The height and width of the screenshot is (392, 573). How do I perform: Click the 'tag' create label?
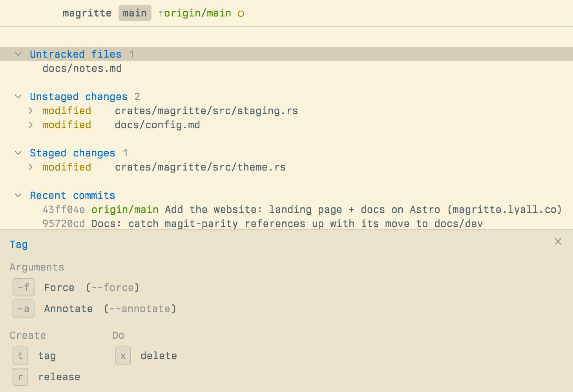47,356
